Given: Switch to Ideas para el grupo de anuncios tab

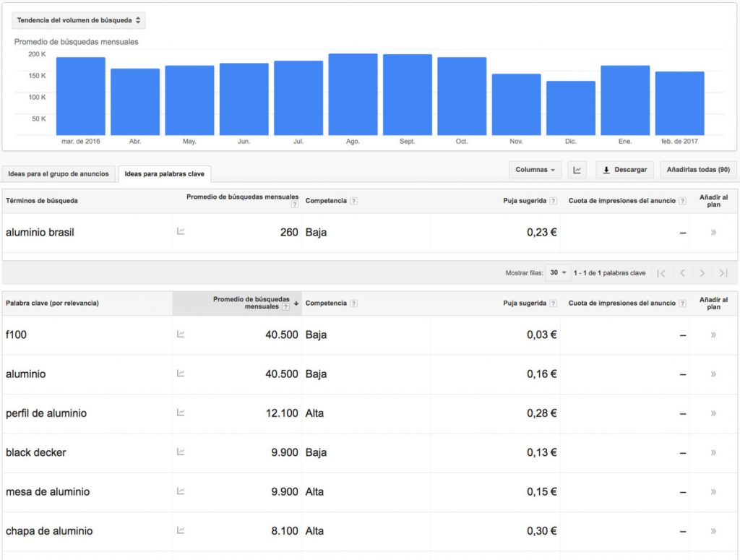Looking at the screenshot, I should 59,174.
